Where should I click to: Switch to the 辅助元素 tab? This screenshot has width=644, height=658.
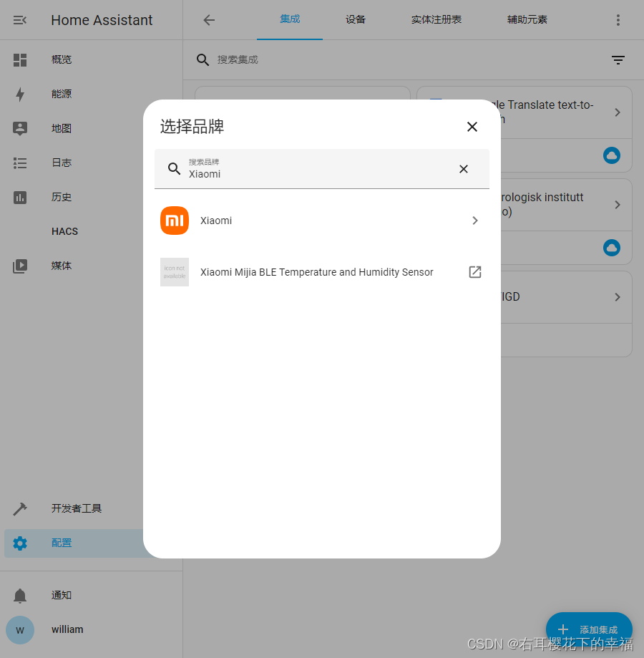pos(527,20)
